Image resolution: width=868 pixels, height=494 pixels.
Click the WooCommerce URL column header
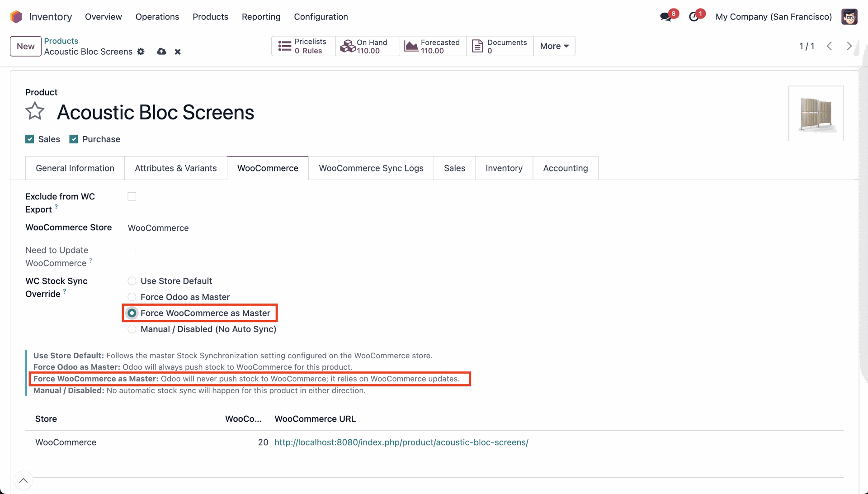point(315,419)
